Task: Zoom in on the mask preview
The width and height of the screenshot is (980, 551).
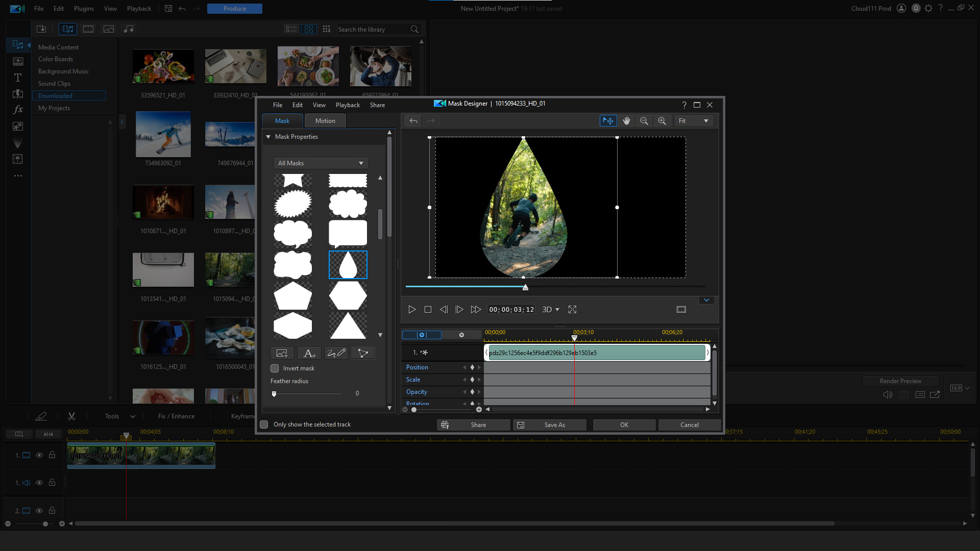Action: tap(661, 120)
